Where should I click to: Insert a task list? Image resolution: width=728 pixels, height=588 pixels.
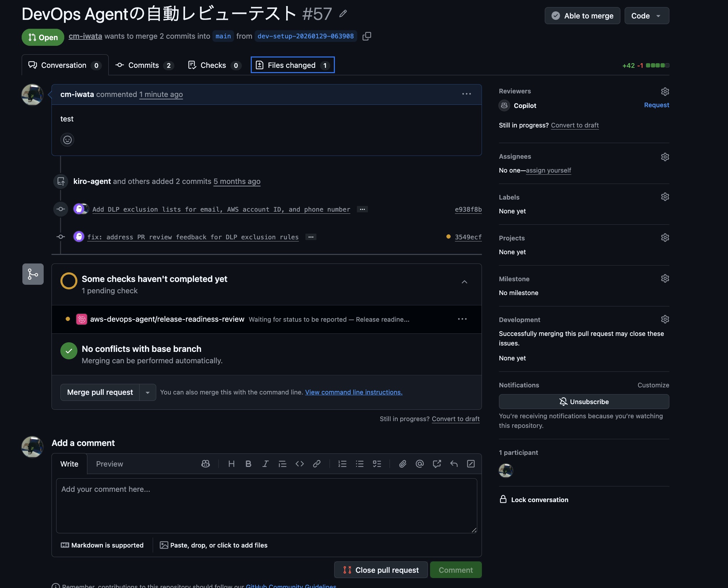coord(377,464)
